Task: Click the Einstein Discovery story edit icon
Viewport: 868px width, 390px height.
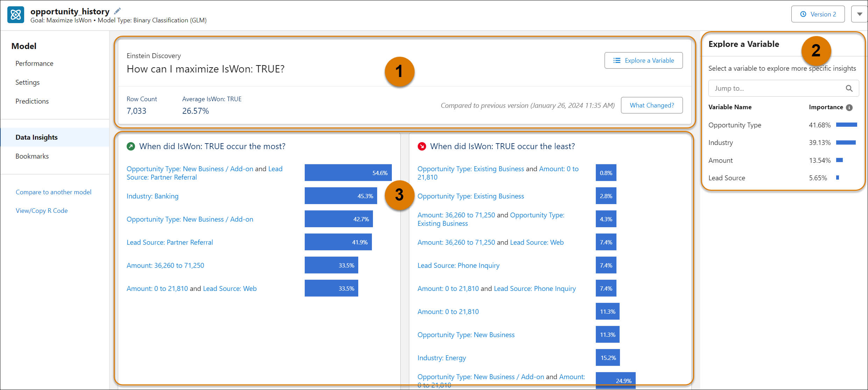Action: 120,10
